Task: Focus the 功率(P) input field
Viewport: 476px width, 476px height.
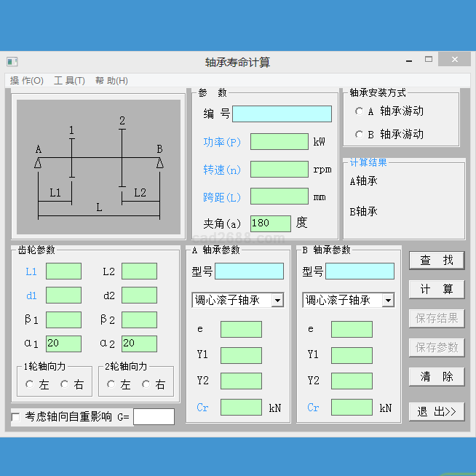Action: click(279, 142)
